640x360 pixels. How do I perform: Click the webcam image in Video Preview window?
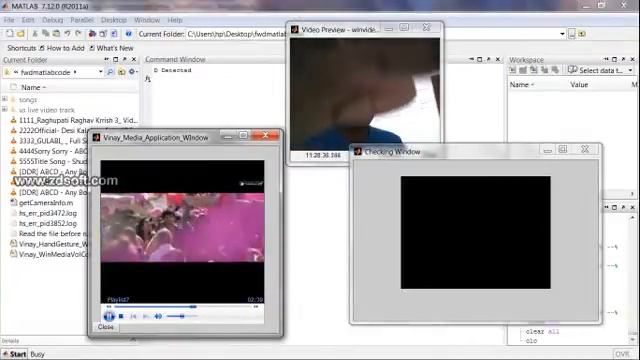point(365,94)
